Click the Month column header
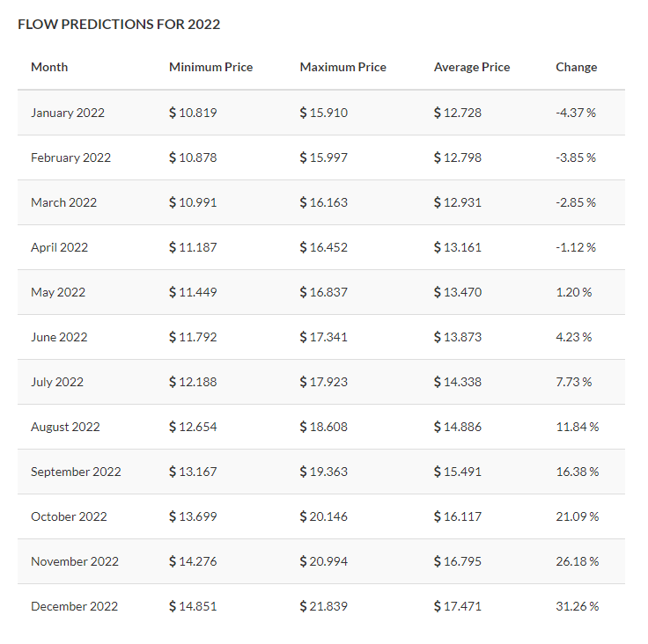This screenshot has height=644, width=648. (x=49, y=67)
